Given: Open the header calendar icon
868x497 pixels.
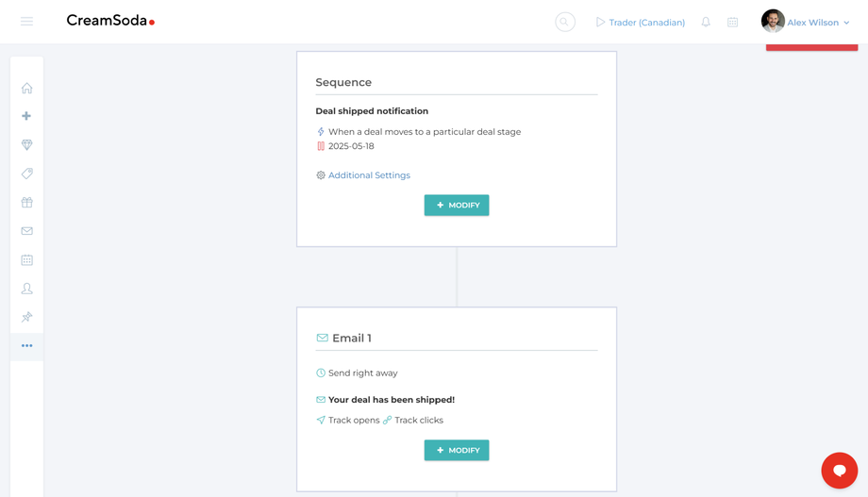Looking at the screenshot, I should (x=732, y=22).
